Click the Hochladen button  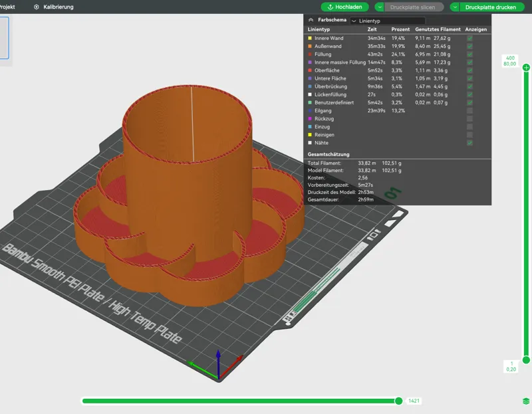tap(344, 7)
